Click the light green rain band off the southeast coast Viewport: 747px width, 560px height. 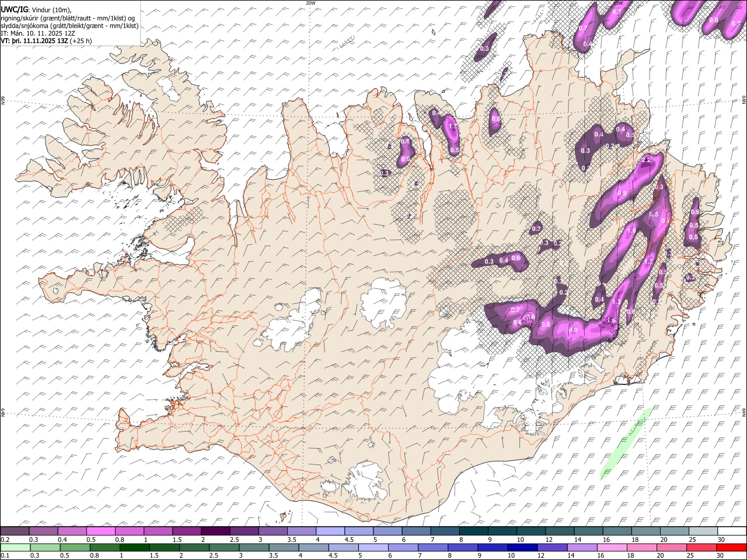click(x=626, y=443)
